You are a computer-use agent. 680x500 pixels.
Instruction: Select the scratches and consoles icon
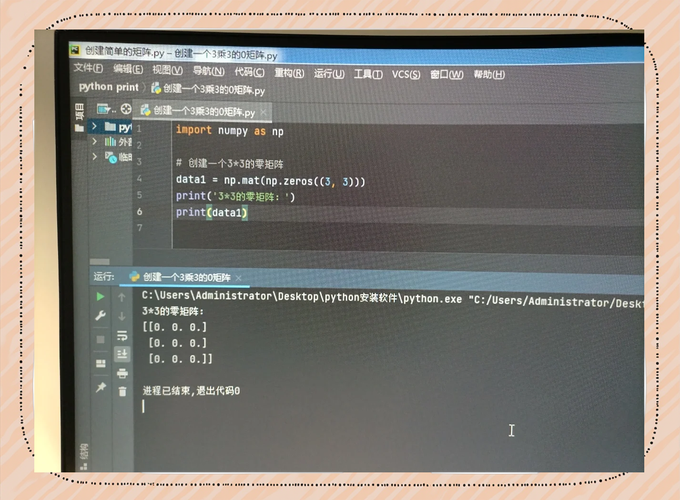point(111,157)
